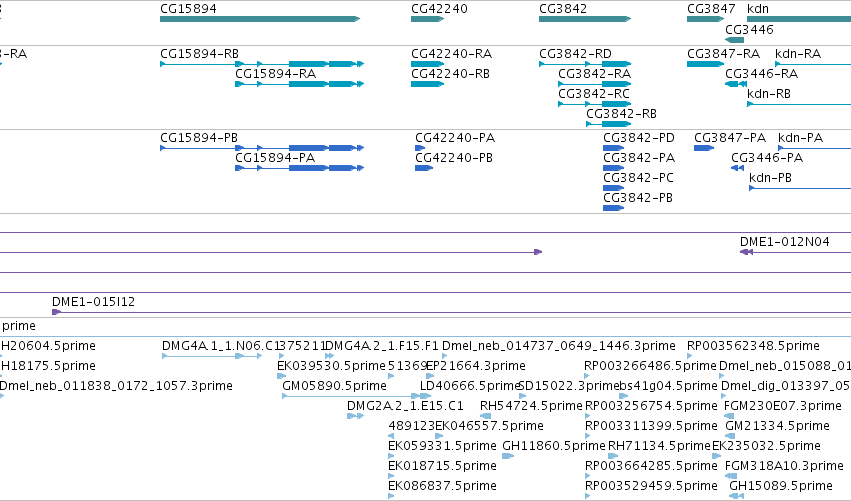
Task: Select protein CG3842-PC label
Action: click(x=638, y=178)
